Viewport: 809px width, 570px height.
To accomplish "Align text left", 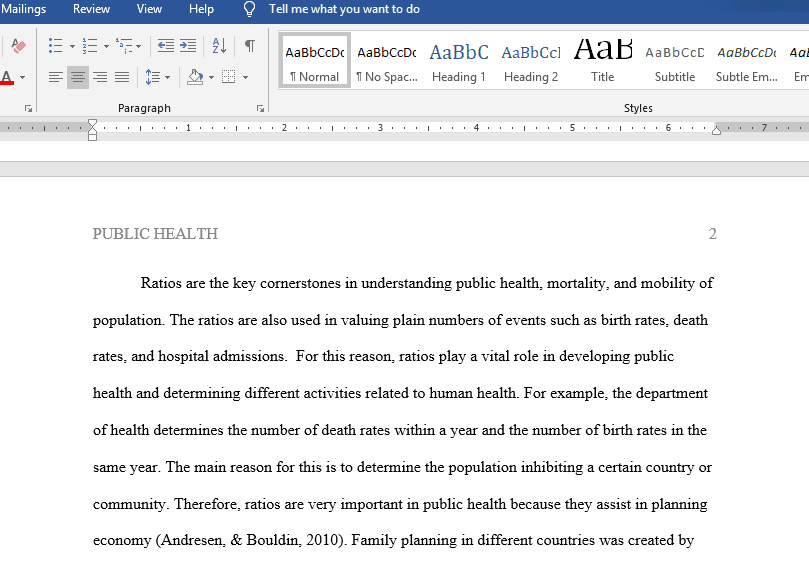I will [56, 77].
